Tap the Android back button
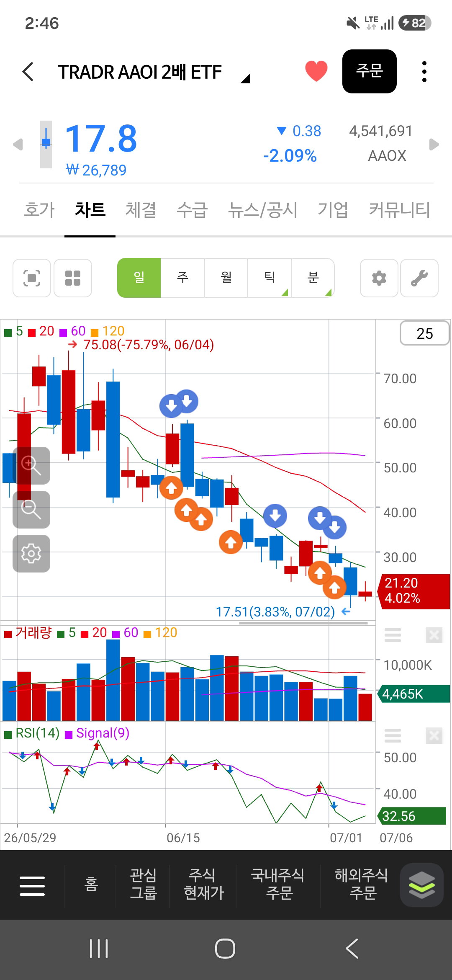 (x=352, y=949)
